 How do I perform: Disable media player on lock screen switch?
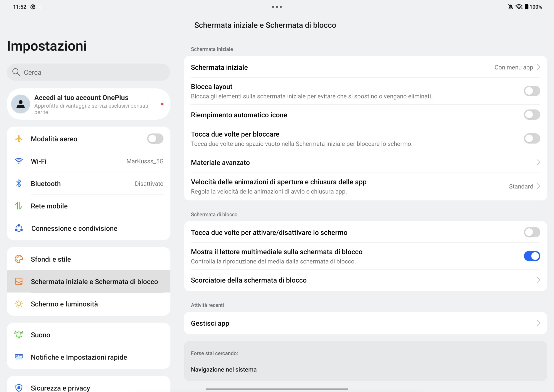(532, 256)
